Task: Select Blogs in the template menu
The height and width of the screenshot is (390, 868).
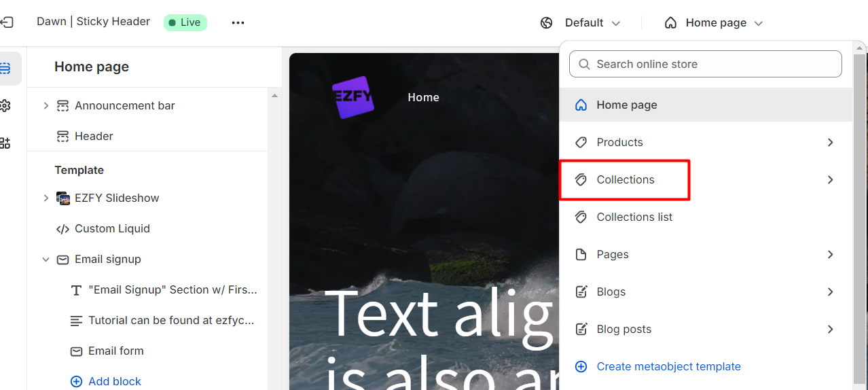Action: [706, 291]
